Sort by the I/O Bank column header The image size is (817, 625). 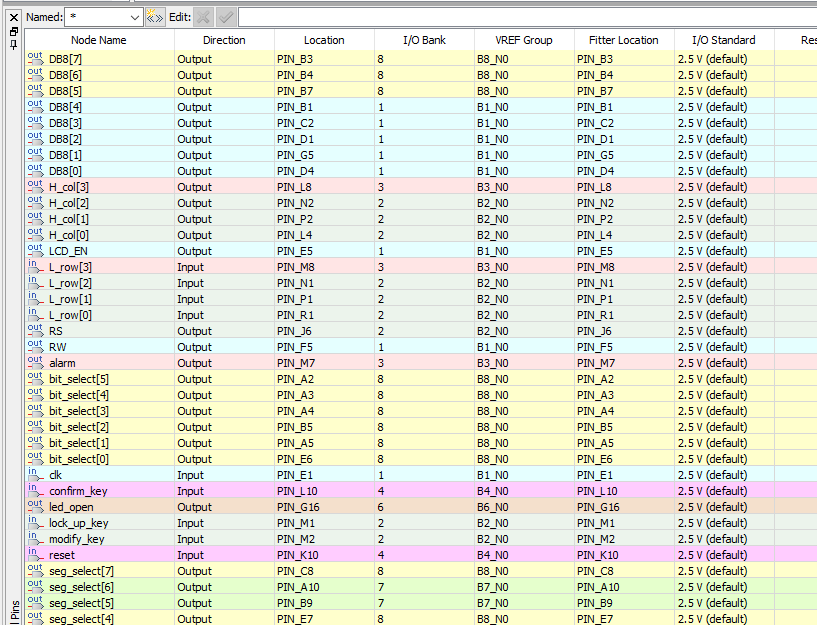pyautogui.click(x=424, y=40)
